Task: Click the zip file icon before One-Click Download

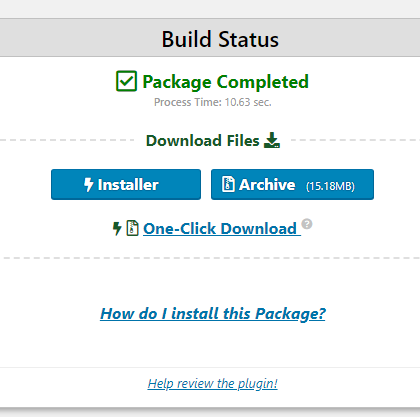Action: point(132,228)
